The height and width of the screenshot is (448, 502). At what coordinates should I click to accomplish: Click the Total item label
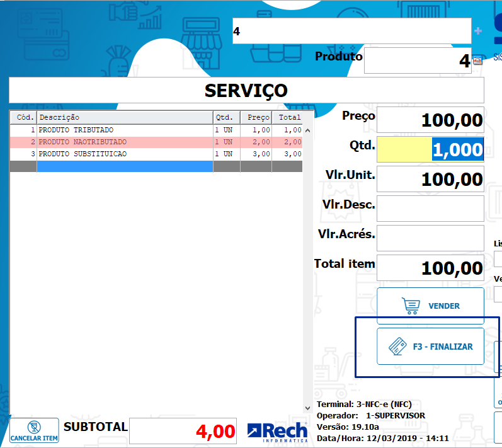tap(345, 263)
